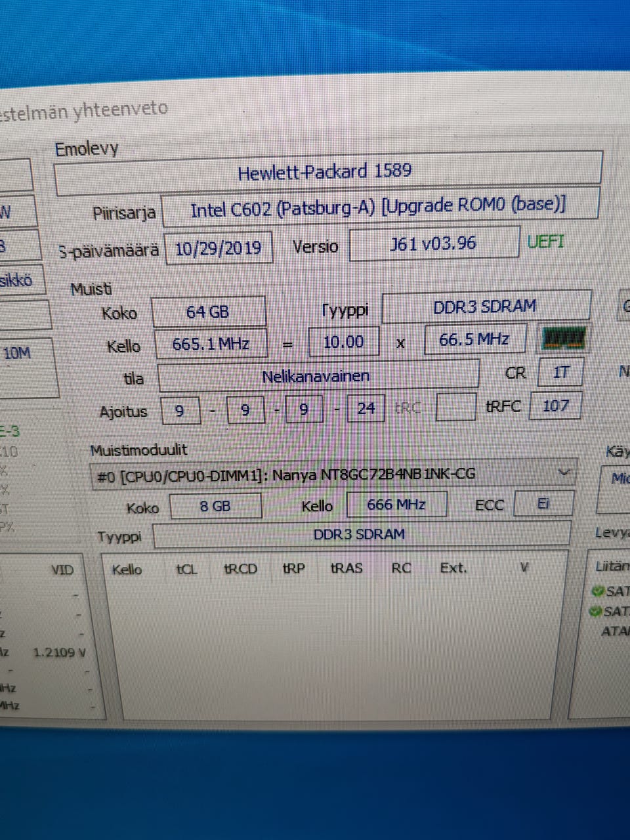This screenshot has height=840, width=630.
Task: Select the timing value 24
Action: point(366,409)
